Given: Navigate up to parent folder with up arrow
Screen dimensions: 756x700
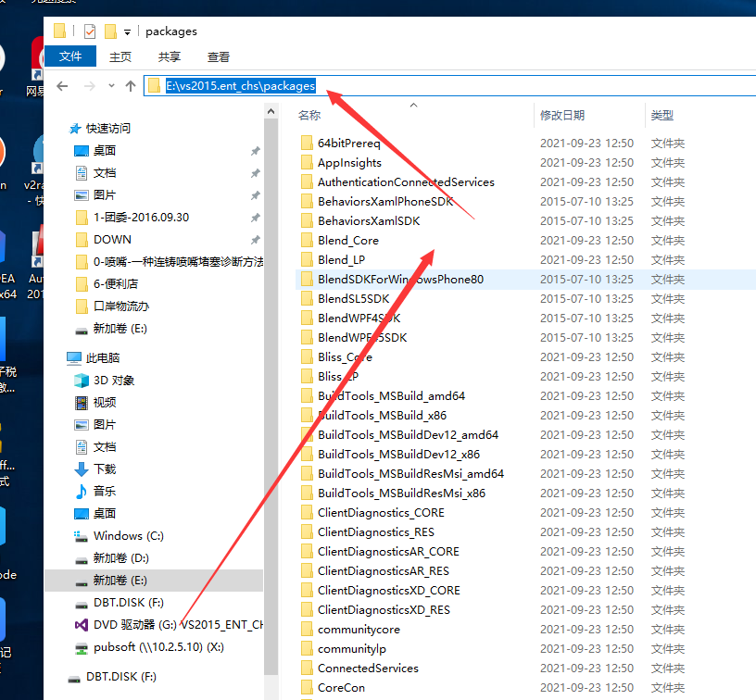Looking at the screenshot, I should (131, 85).
